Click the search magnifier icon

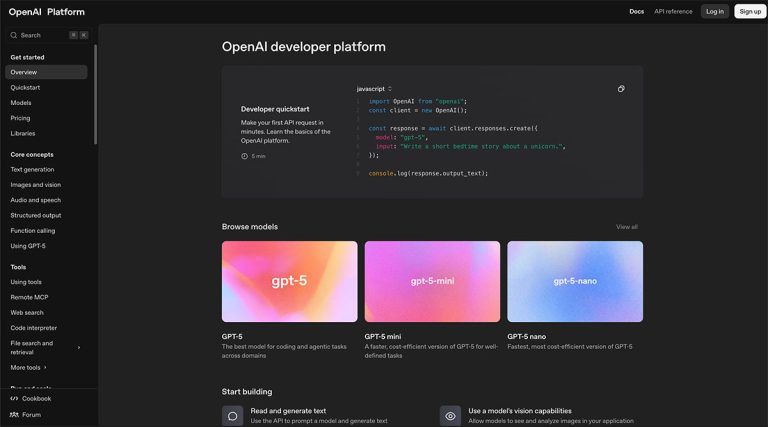pos(14,35)
